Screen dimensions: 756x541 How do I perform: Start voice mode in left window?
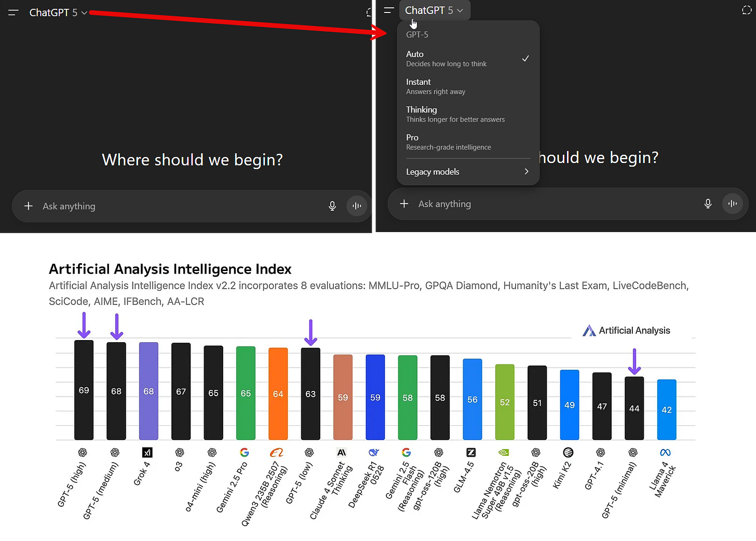[357, 206]
